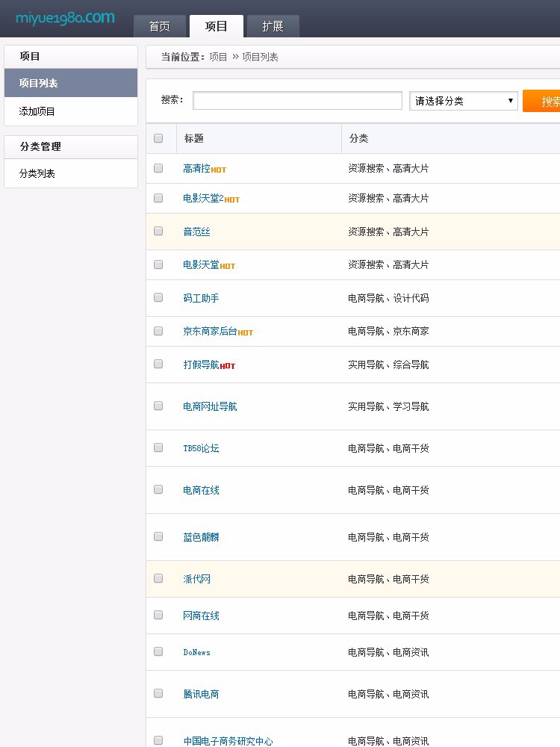This screenshot has height=747, width=560.
Task: Open the 蓝色麒麟 project link
Action: 201,537
